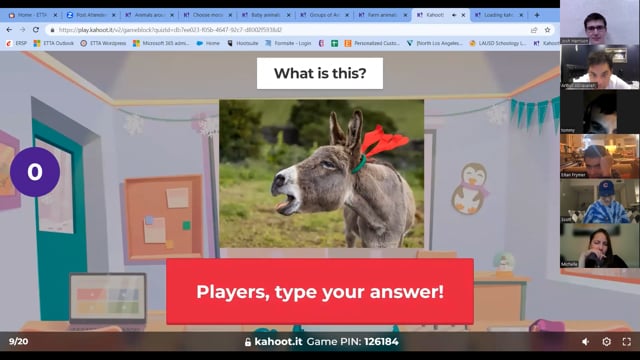This screenshot has width=640, height=360.
Task: Go forward in browser history
Action: pos(22,30)
